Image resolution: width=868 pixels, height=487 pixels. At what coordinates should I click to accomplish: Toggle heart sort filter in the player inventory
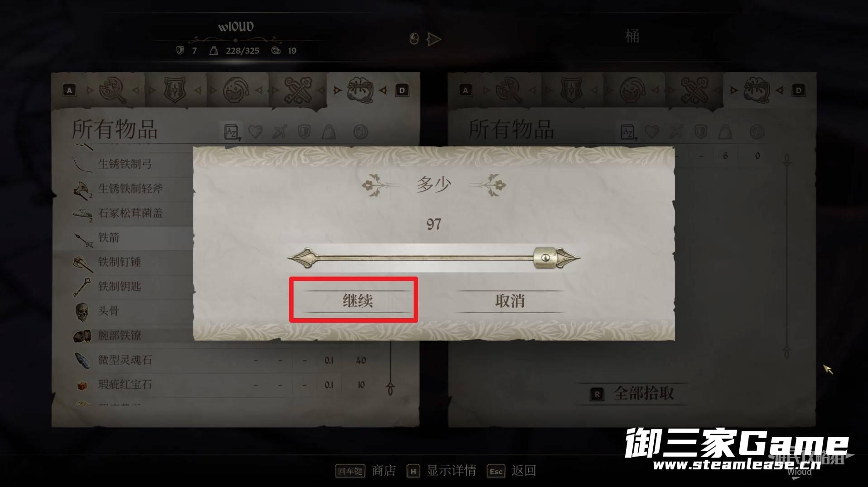[x=256, y=132]
